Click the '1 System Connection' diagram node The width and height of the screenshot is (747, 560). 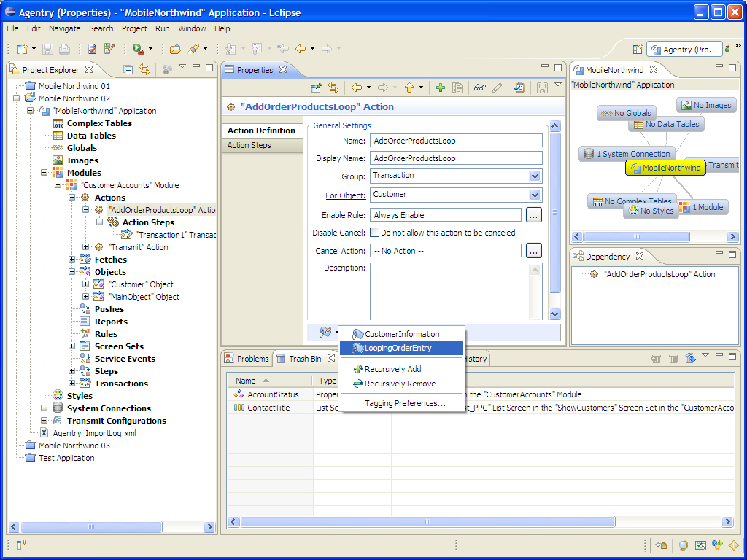pyautogui.click(x=627, y=154)
